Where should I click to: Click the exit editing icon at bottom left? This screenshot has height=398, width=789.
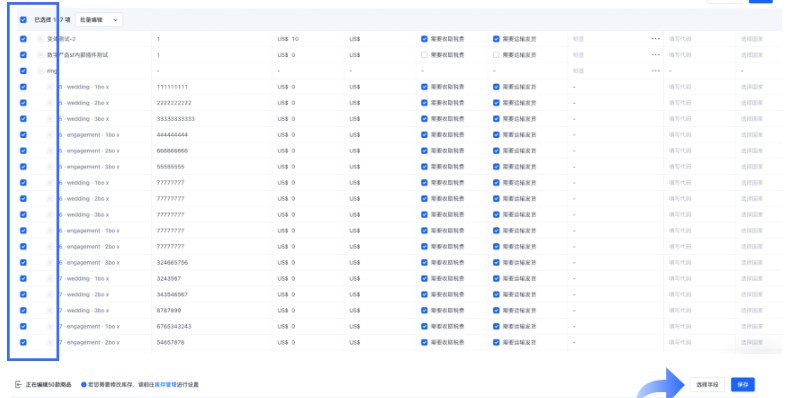[18, 384]
